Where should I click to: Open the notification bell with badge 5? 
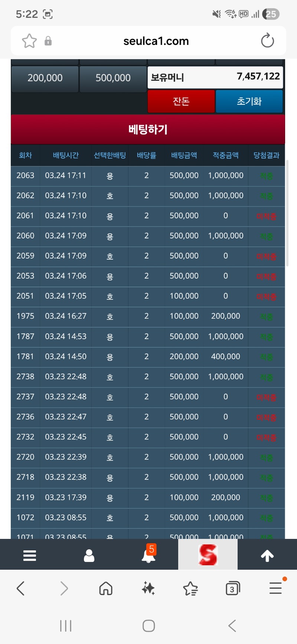(x=148, y=555)
